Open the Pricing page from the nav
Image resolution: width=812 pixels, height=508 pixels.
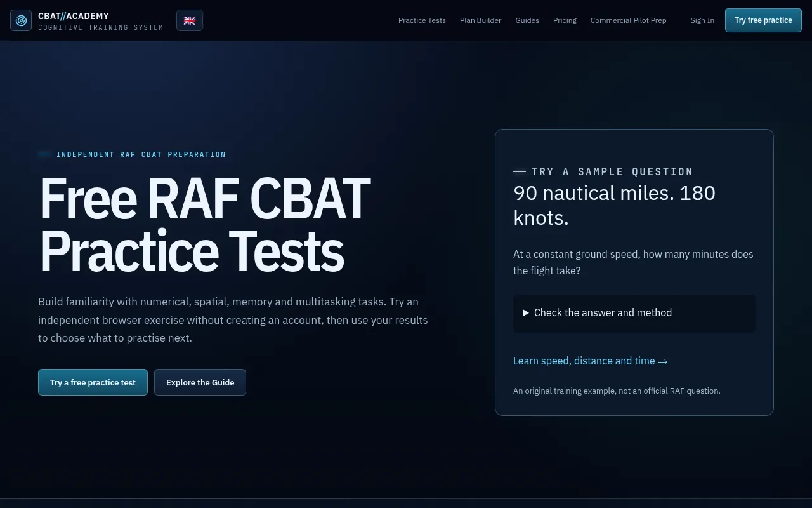click(x=565, y=20)
